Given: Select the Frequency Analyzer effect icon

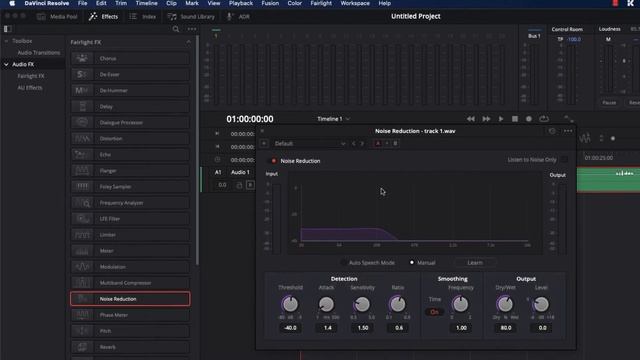Looking at the screenshot, I should tap(82, 202).
